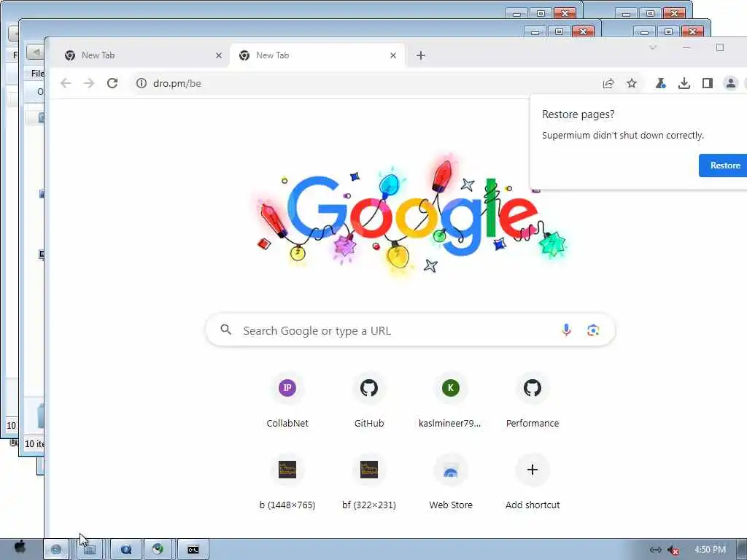Screen dimensions: 747x560
Task: Open the downloads toolbar icon
Action: point(684,83)
